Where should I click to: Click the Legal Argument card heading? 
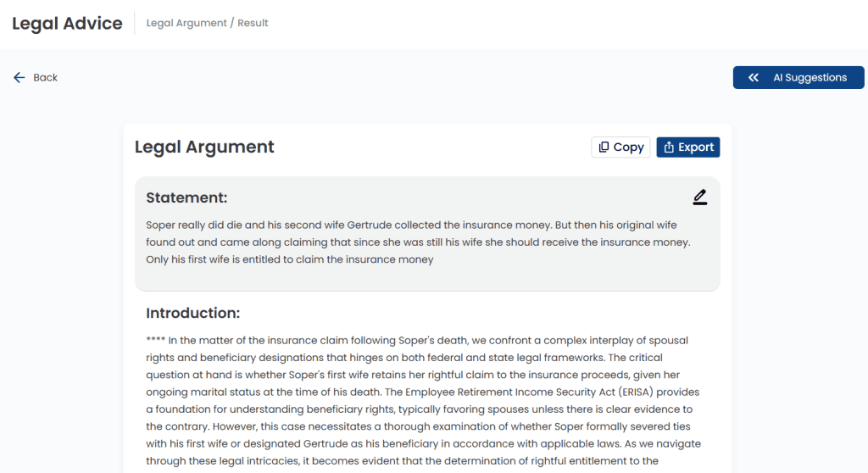coord(204,147)
